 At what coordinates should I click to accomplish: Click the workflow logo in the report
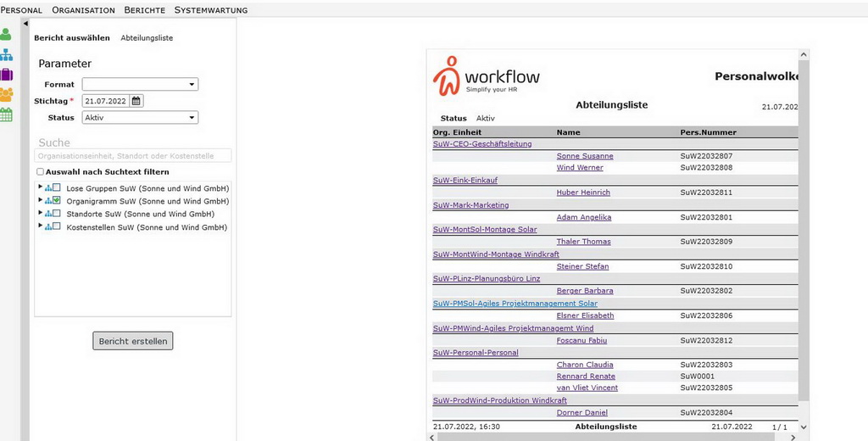pos(486,75)
